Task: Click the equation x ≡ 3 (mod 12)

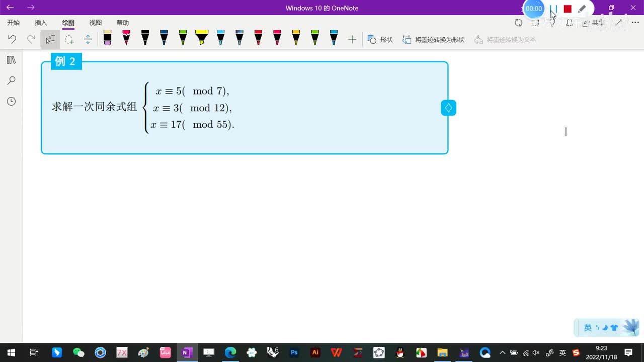Action: coord(192,108)
